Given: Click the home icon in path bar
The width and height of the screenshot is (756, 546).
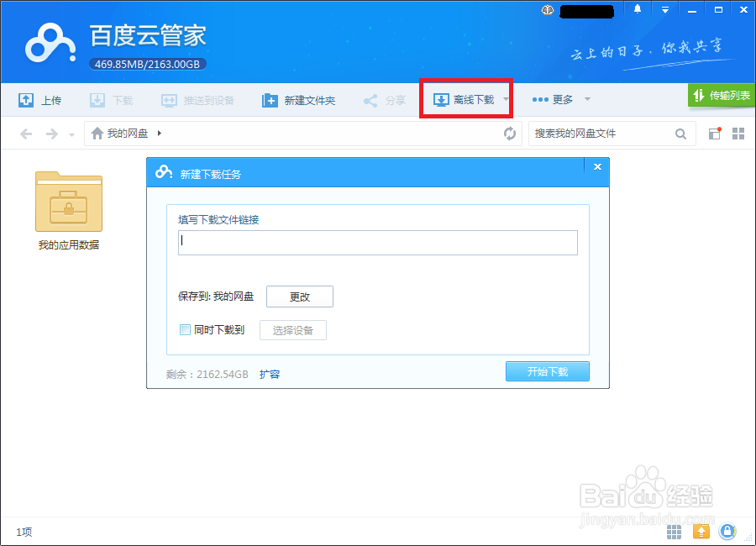Looking at the screenshot, I should [x=97, y=133].
